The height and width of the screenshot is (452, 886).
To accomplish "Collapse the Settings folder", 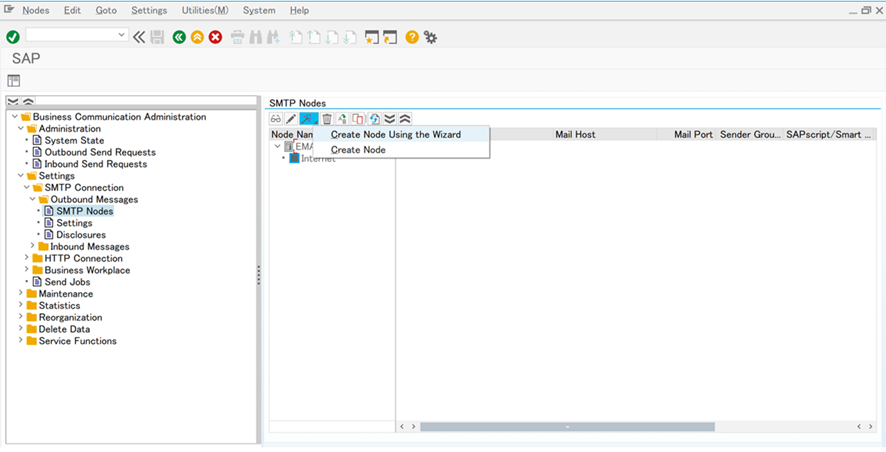I will pyautogui.click(x=21, y=175).
